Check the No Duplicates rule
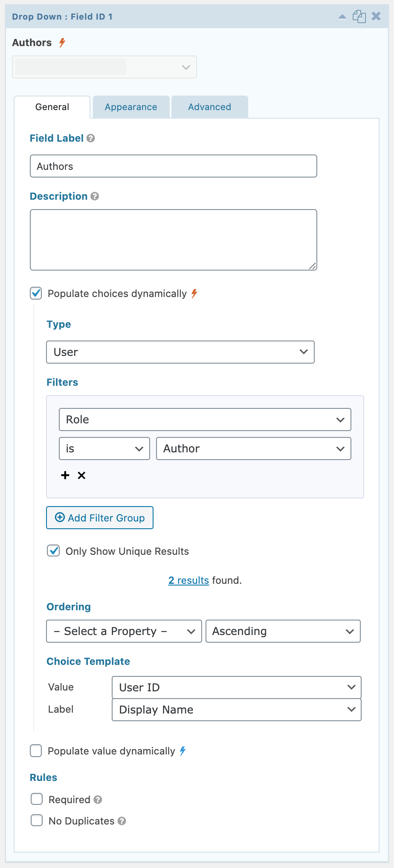Screen dimensions: 394x868 37,820
